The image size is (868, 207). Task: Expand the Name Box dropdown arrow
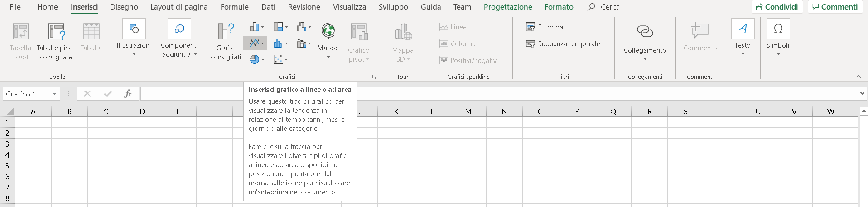coord(54,94)
